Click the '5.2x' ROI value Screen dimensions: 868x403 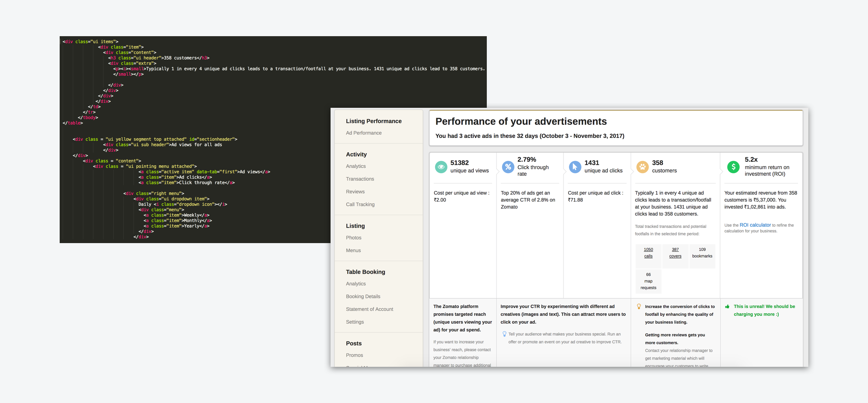751,160
